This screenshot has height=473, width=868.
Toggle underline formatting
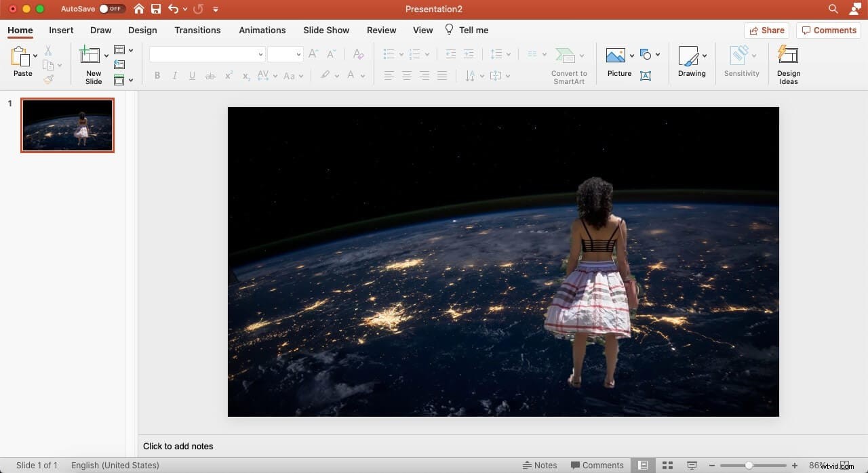click(192, 75)
